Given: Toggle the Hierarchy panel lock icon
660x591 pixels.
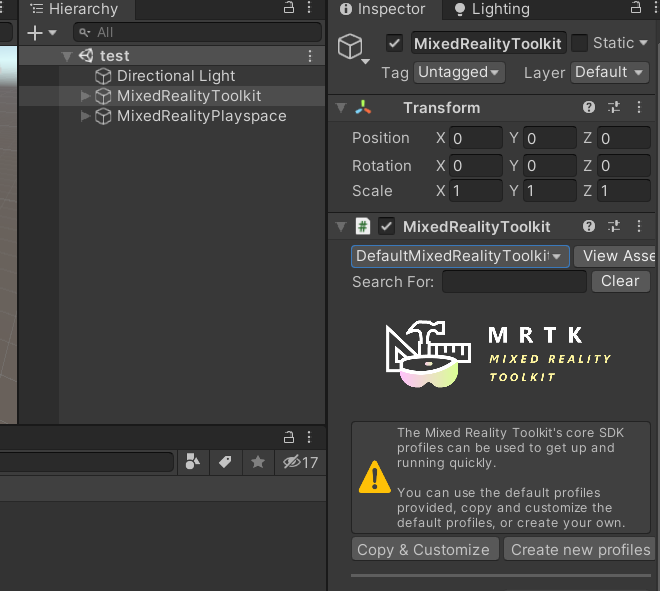Looking at the screenshot, I should coord(289,8).
